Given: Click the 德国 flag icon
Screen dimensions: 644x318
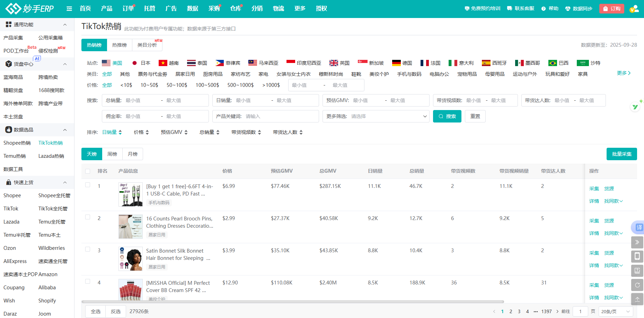Looking at the screenshot, I should [396, 63].
